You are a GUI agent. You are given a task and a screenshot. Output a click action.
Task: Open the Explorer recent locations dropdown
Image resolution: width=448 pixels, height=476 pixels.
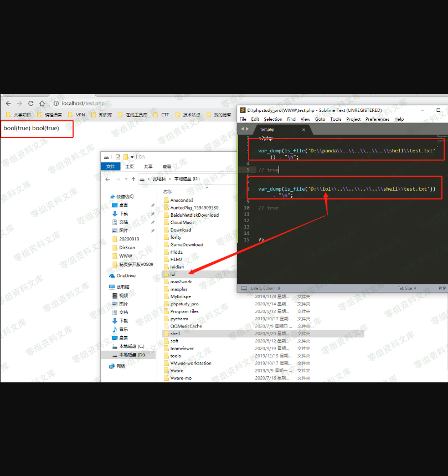(126, 179)
